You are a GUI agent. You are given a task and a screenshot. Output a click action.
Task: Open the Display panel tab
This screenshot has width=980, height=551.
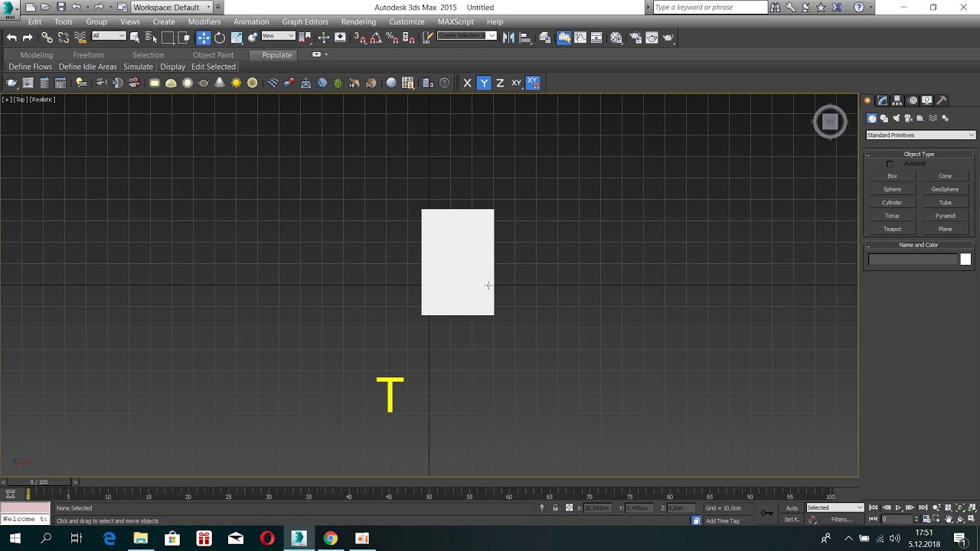927,100
